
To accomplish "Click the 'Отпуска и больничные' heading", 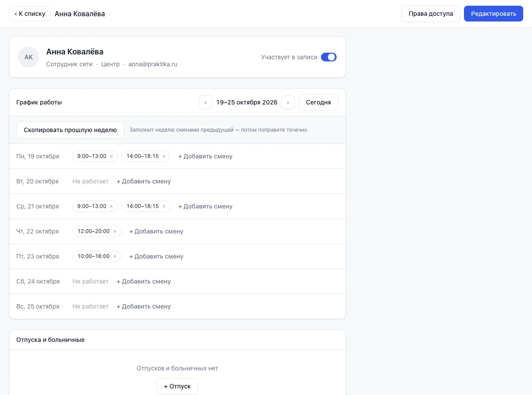I will tap(50, 340).
